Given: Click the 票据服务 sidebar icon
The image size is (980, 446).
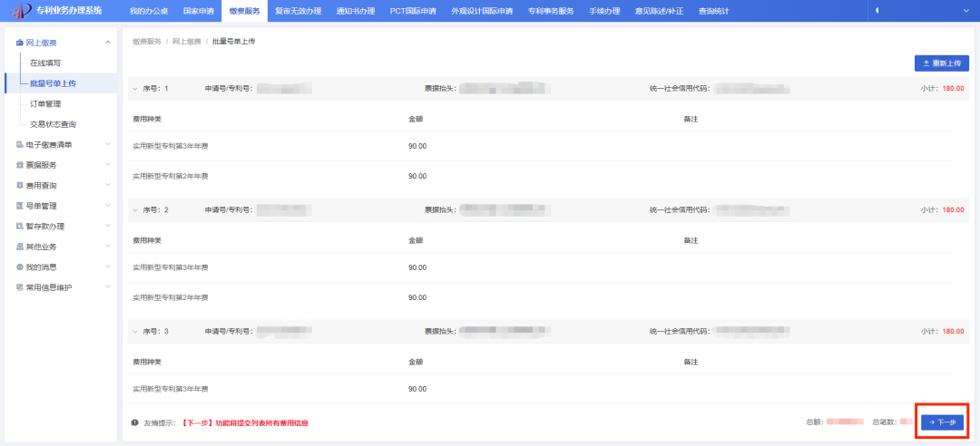Looking at the screenshot, I should (x=19, y=165).
